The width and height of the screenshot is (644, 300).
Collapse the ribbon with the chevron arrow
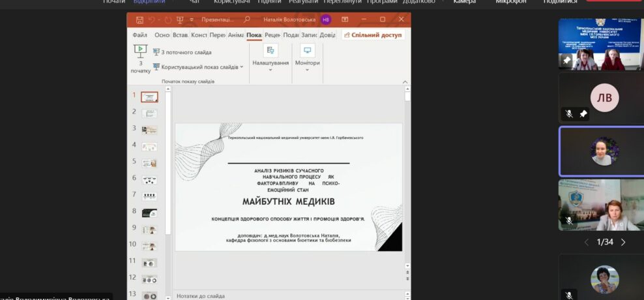click(x=405, y=82)
